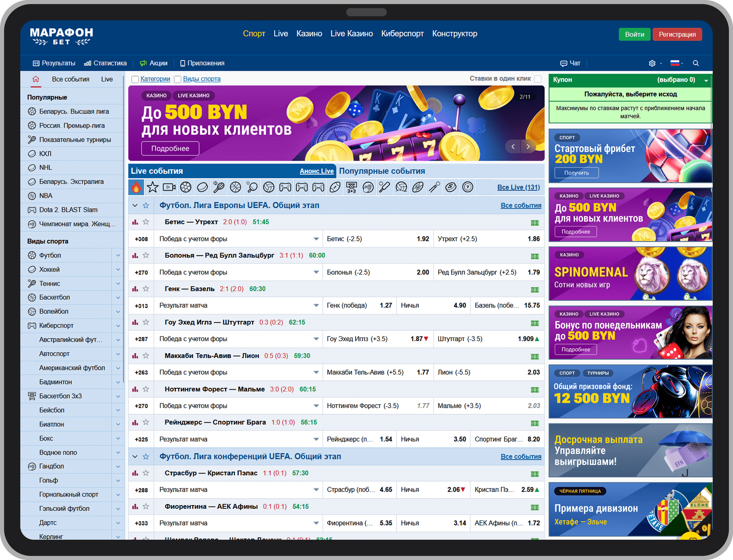
Task: Open the Все Live (131) link
Action: tap(518, 187)
